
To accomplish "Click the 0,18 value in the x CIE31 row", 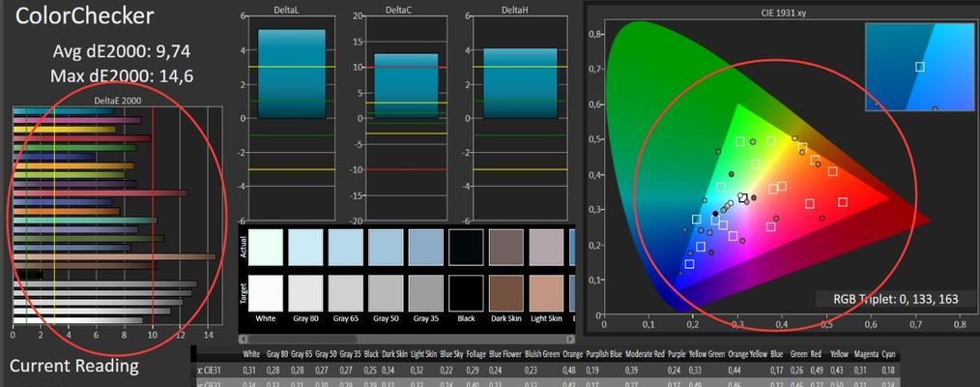I will click(x=888, y=371).
